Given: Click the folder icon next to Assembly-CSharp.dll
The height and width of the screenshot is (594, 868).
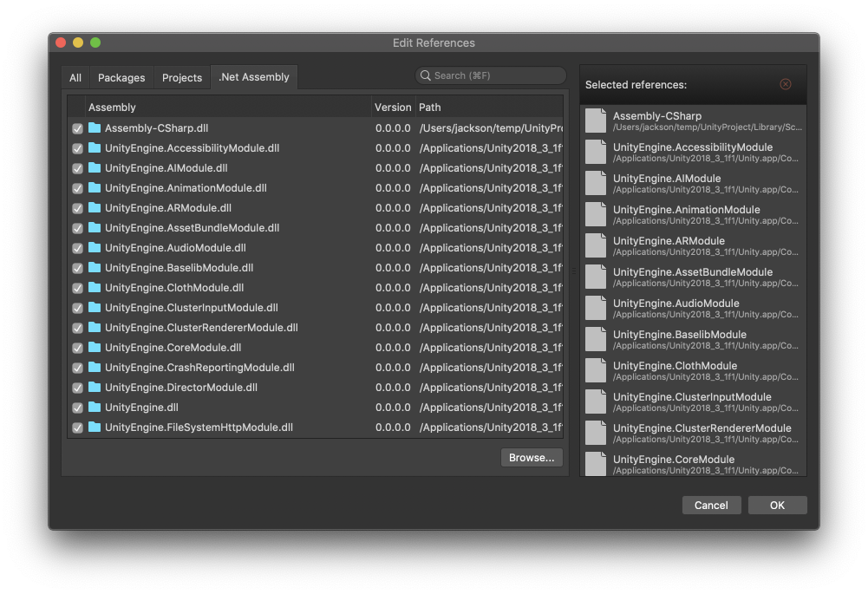Looking at the screenshot, I should pyautogui.click(x=95, y=127).
